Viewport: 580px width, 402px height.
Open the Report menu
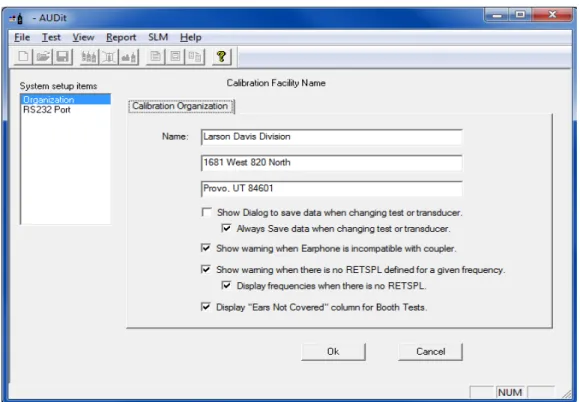tap(121, 37)
